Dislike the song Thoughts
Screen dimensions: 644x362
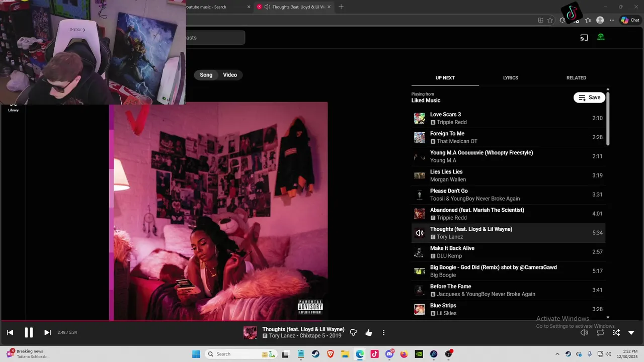(353, 332)
